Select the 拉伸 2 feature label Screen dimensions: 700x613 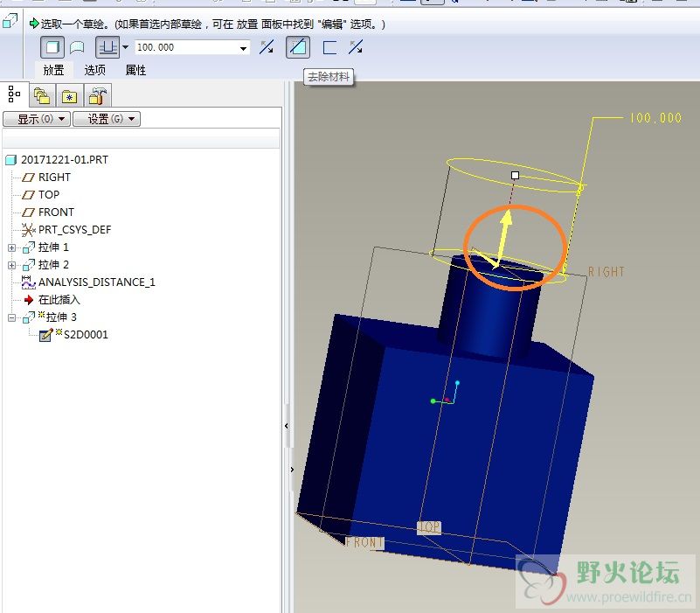(53, 264)
